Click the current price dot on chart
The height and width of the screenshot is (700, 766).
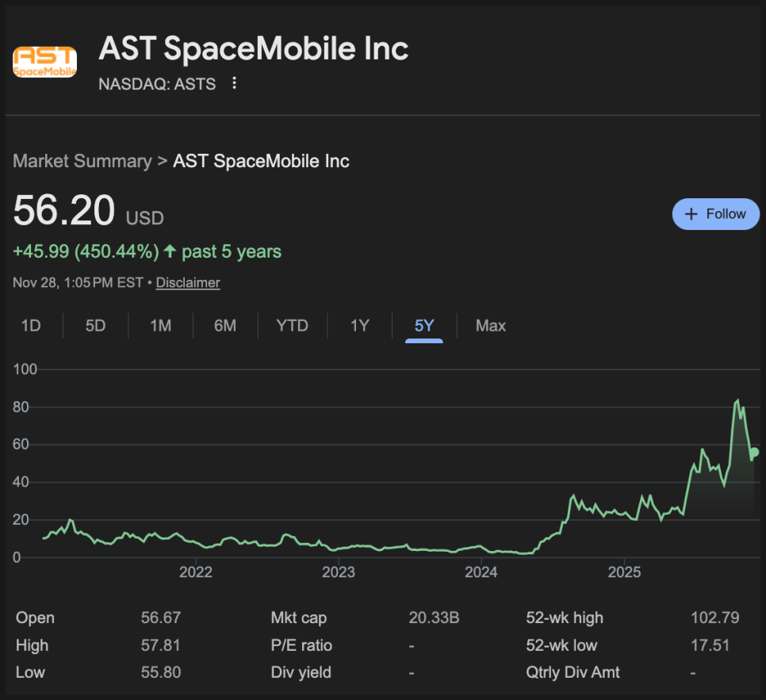[754, 452]
